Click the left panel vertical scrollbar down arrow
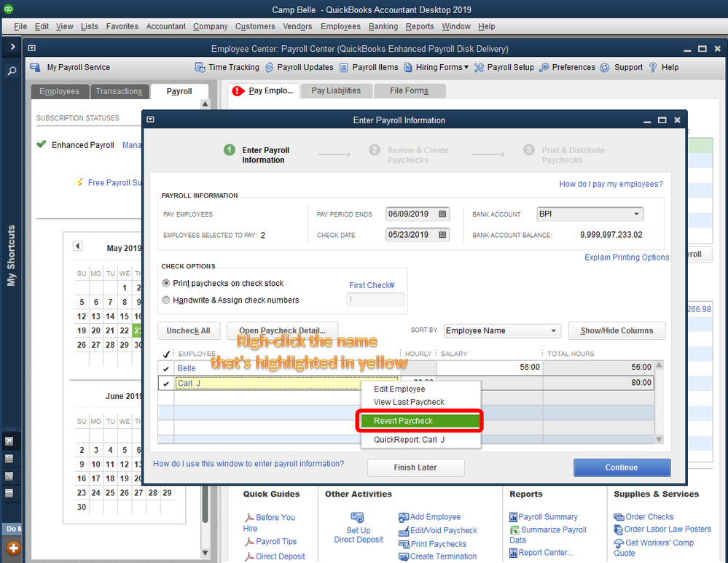 [x=205, y=554]
